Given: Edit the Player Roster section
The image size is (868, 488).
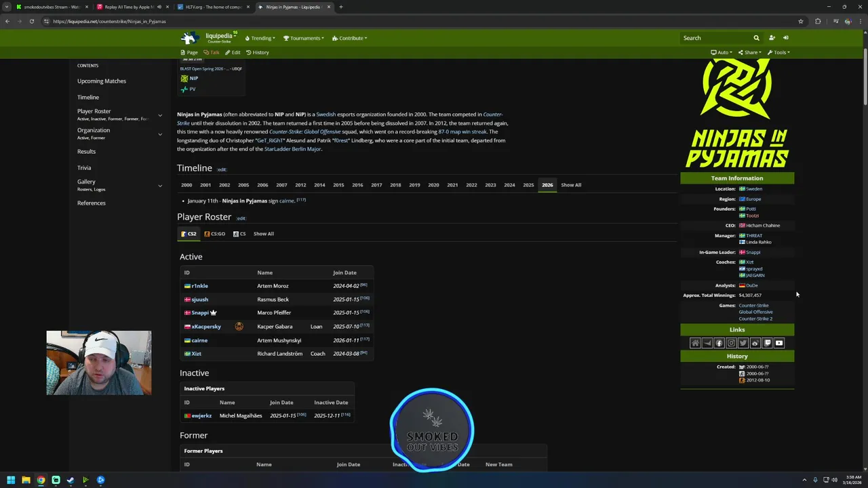Looking at the screenshot, I should (241, 218).
